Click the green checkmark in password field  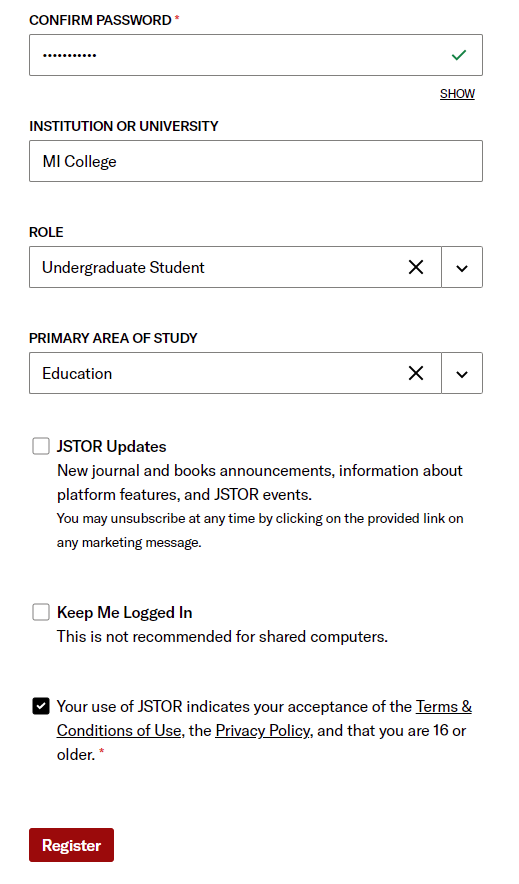(x=459, y=55)
